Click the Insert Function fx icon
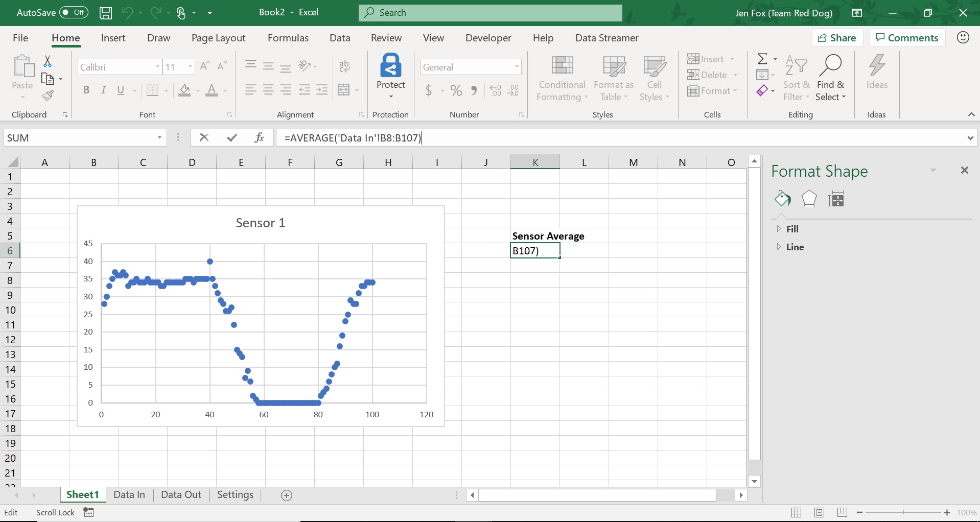 (260, 137)
